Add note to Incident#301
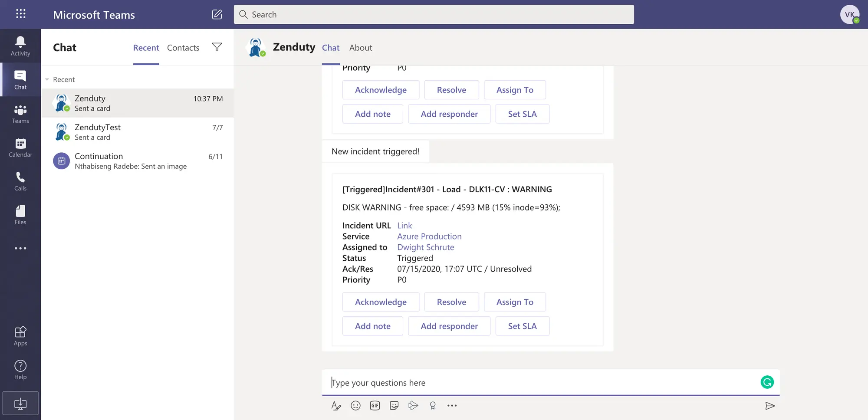Screen dimensions: 868x420 pyautogui.click(x=372, y=326)
